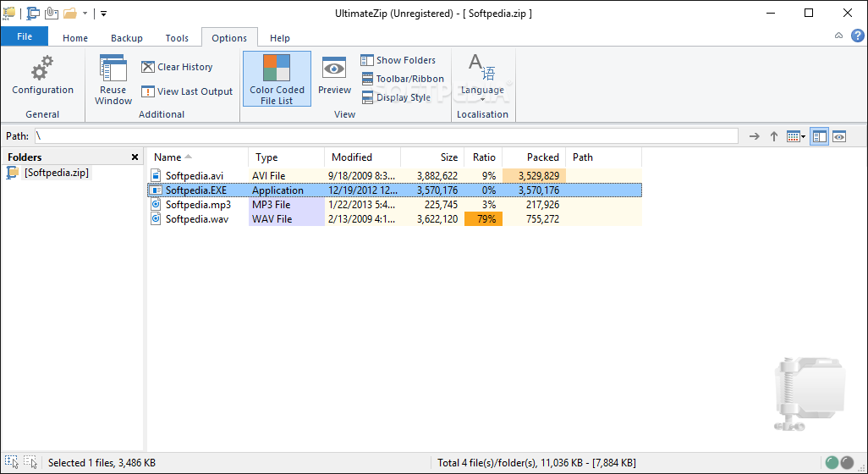868x474 pixels.
Task: Click the view mode grid icon
Action: click(x=793, y=136)
